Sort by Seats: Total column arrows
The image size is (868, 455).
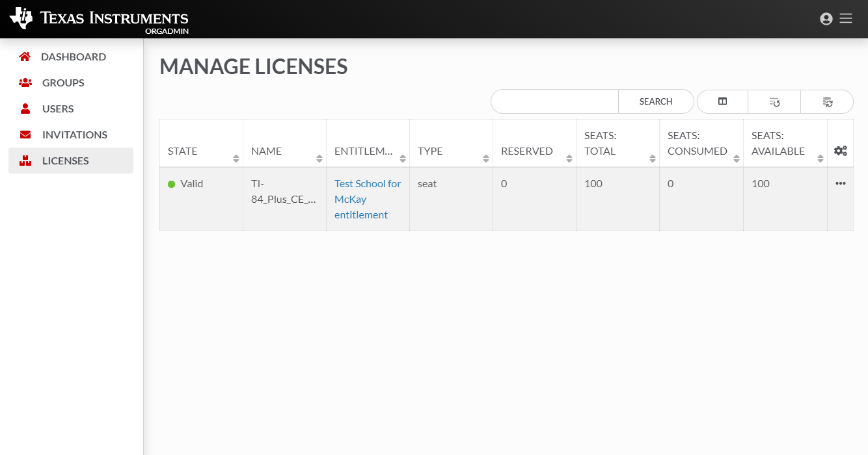coord(652,158)
